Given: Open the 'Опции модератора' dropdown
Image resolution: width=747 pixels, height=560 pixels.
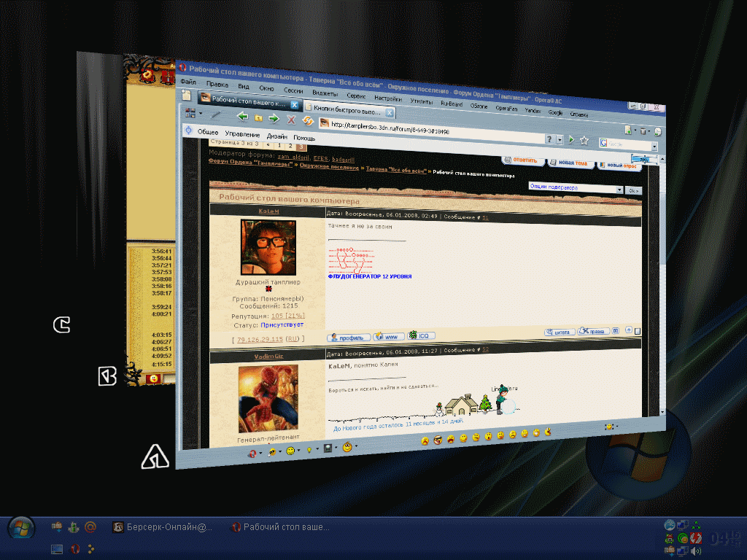Looking at the screenshot, I should (x=576, y=187).
